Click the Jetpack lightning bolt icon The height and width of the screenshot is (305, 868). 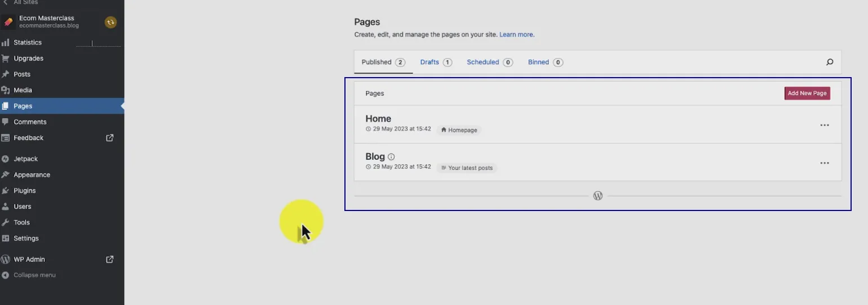point(6,159)
